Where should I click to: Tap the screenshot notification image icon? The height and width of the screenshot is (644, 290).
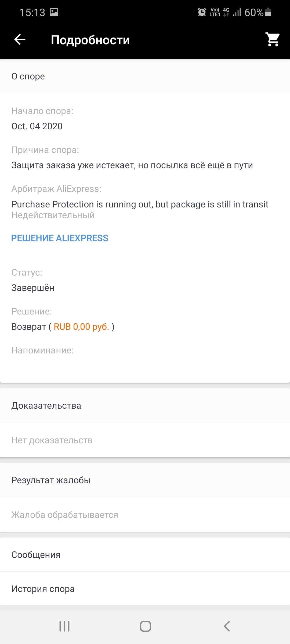[x=54, y=12]
